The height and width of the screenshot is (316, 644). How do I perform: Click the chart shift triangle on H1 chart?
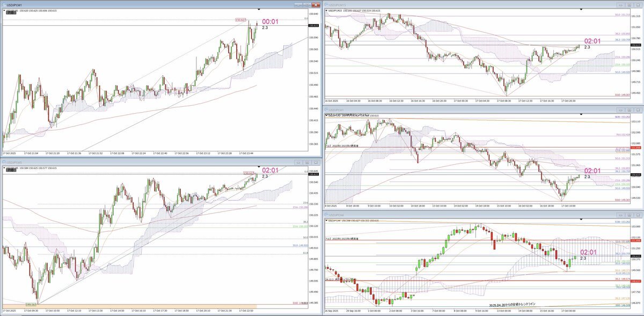click(581, 114)
